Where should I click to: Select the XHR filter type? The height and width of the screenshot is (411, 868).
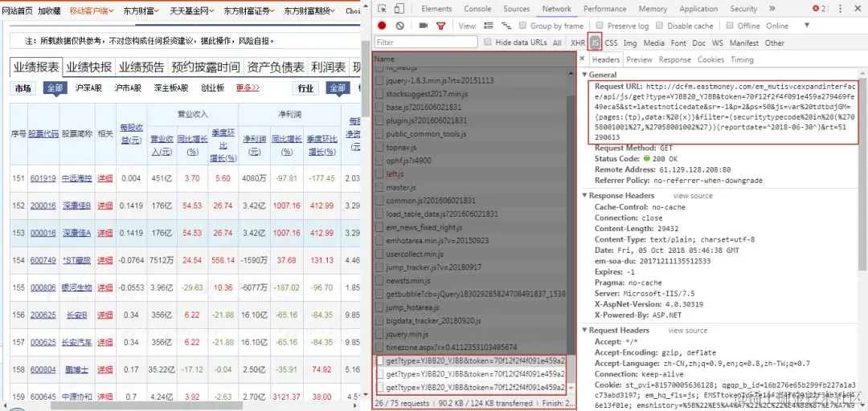tap(578, 43)
